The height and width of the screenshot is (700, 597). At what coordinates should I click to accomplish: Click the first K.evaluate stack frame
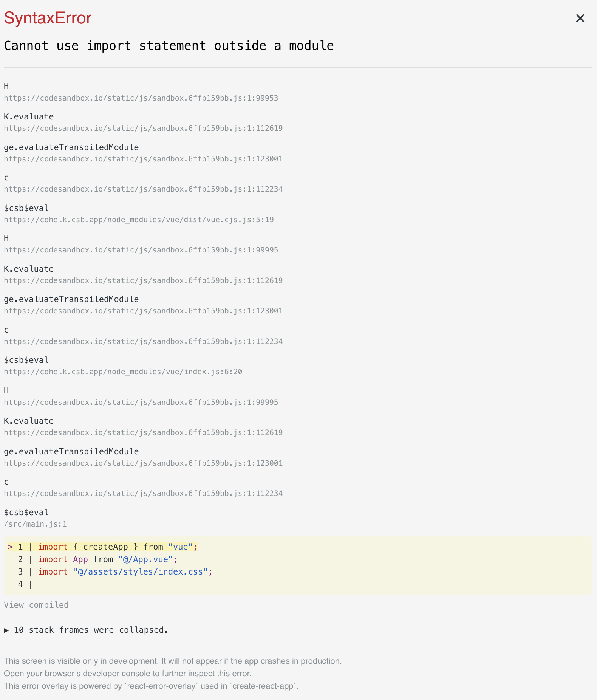[29, 116]
